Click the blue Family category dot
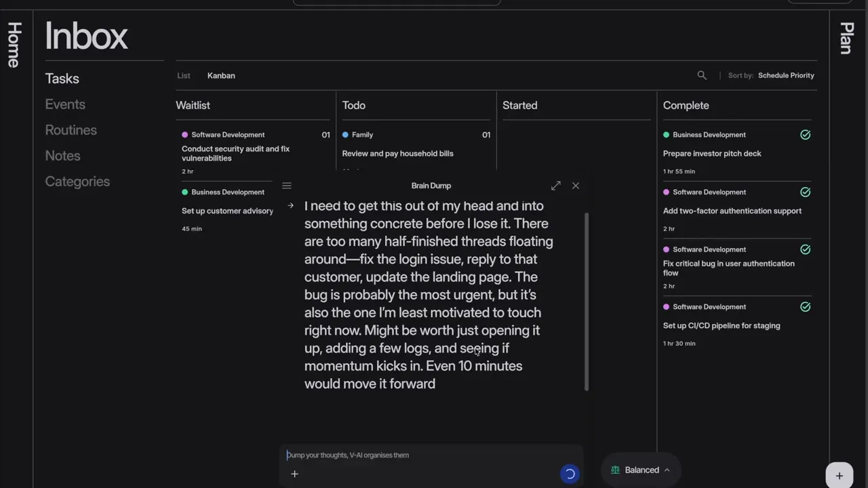Image resolution: width=868 pixels, height=488 pixels. pyautogui.click(x=345, y=135)
